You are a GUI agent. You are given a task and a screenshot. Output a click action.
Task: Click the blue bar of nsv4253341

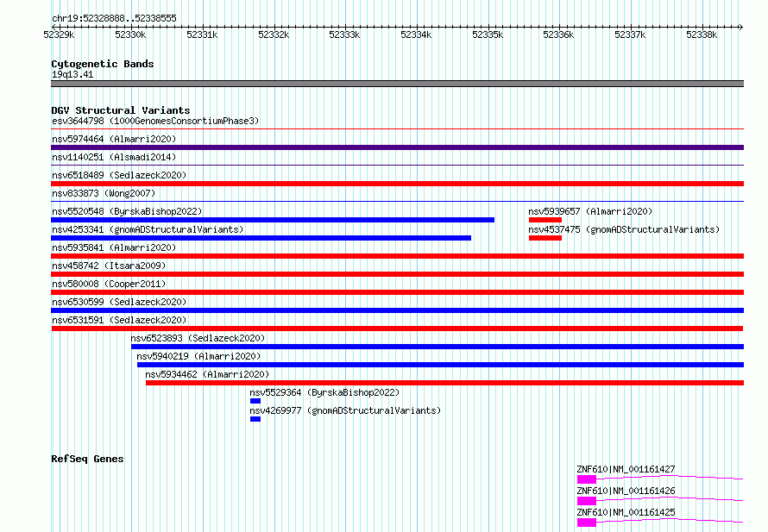261,238
